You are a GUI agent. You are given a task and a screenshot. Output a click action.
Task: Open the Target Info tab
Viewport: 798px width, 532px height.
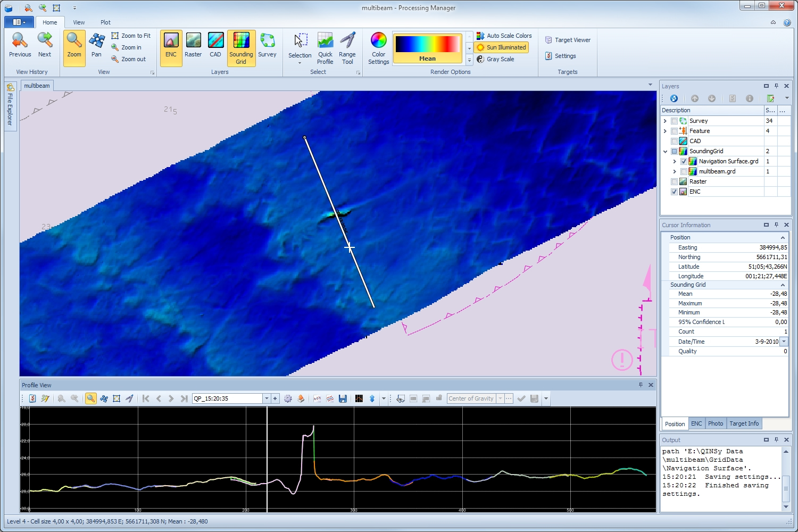744,423
